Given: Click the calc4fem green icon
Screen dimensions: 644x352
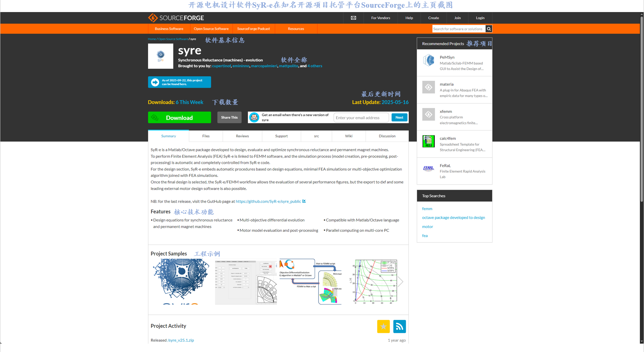Looking at the screenshot, I should (429, 141).
